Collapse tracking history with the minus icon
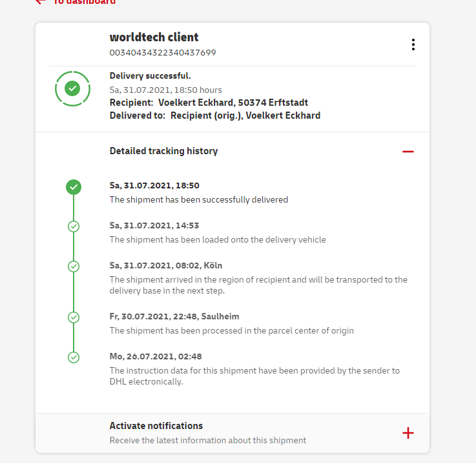Image resolution: width=476 pixels, height=471 pixels. 408,152
